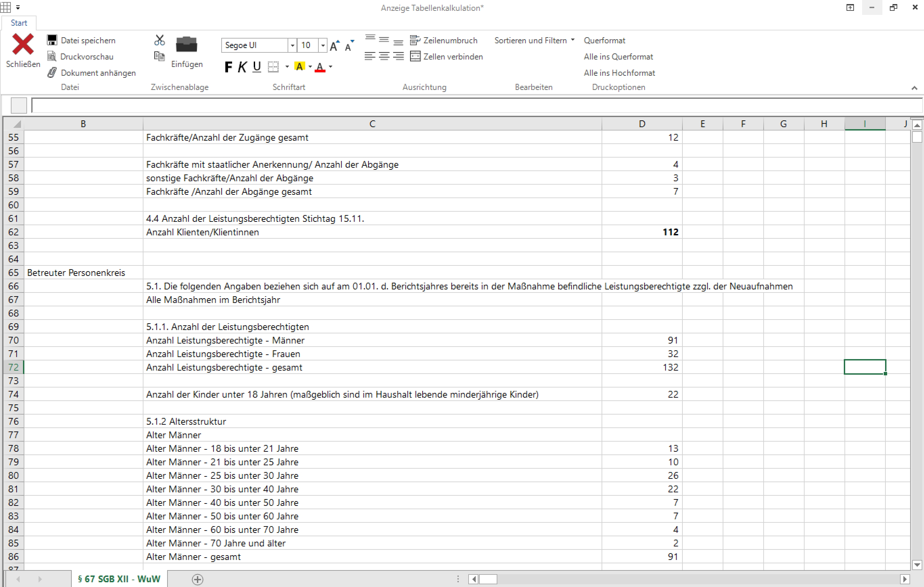Screen dimensions: 924x587
Task: Select column C header
Action: (x=372, y=123)
